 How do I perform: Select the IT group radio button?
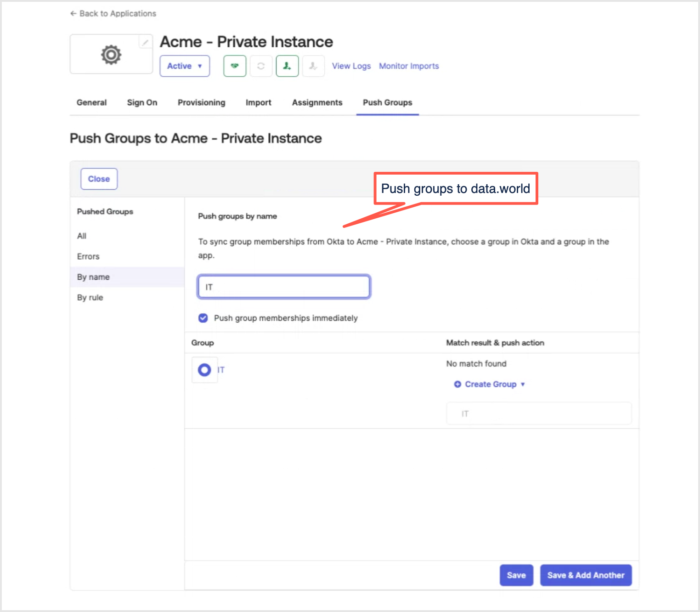204,370
